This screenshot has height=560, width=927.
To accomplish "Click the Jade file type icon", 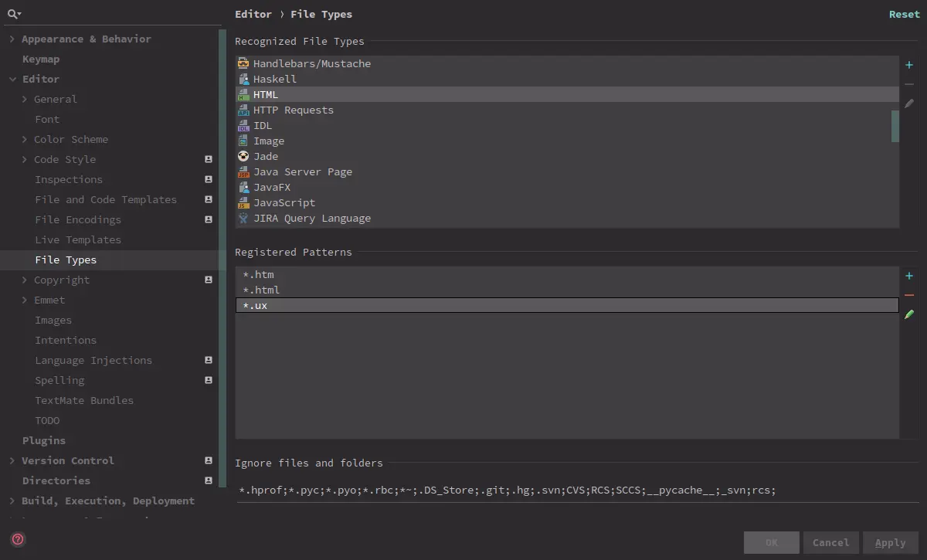I will click(243, 156).
